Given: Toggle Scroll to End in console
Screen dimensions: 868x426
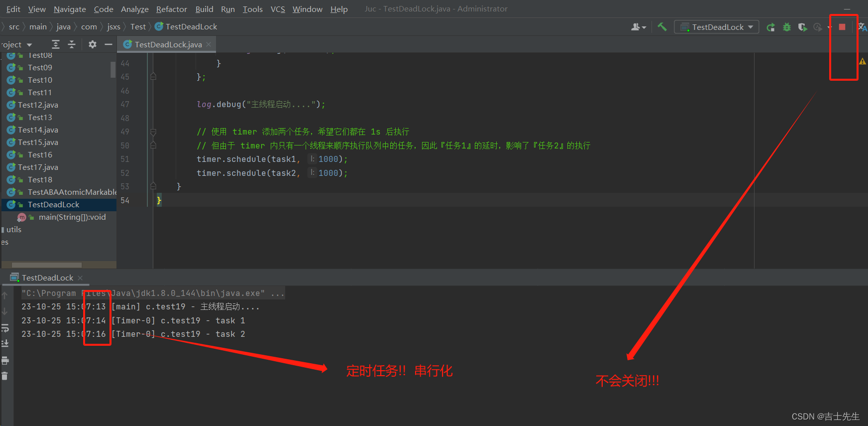Looking at the screenshot, I should click(x=5, y=343).
